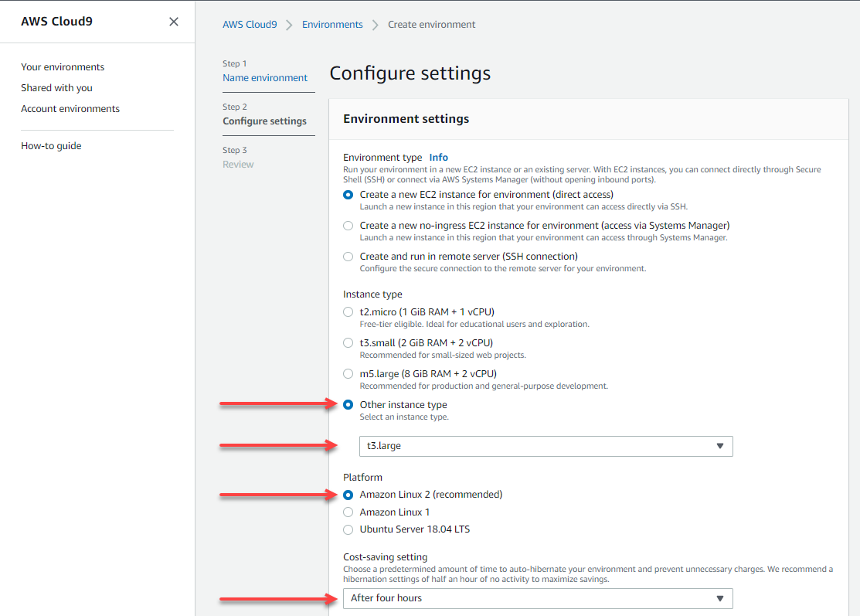Open the How-to guide

(51, 145)
